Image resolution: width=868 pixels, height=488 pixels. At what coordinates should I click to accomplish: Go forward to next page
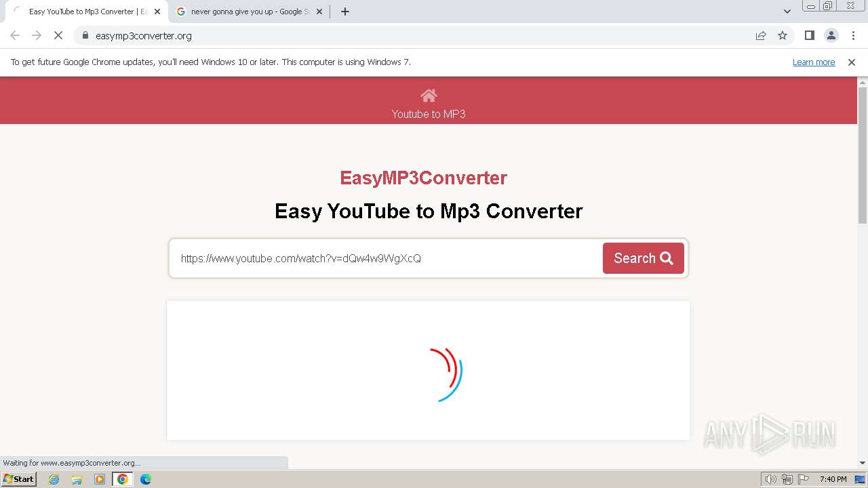coord(37,35)
